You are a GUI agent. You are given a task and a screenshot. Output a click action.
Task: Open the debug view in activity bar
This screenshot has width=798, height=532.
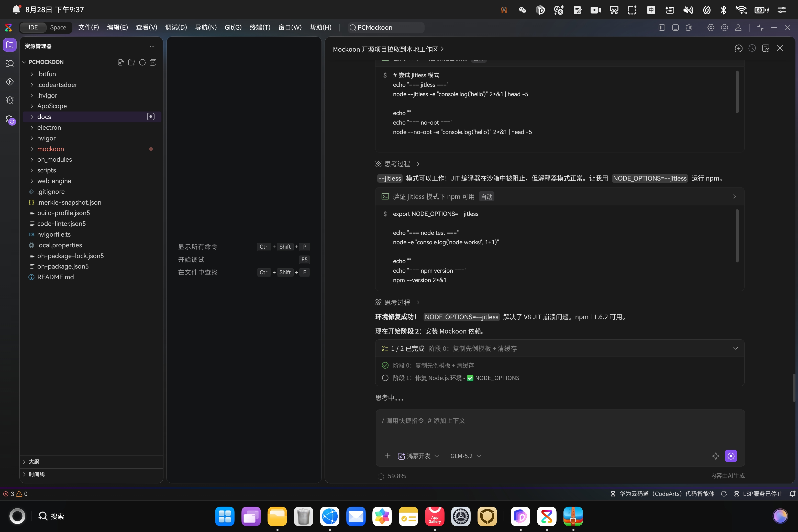click(9, 100)
